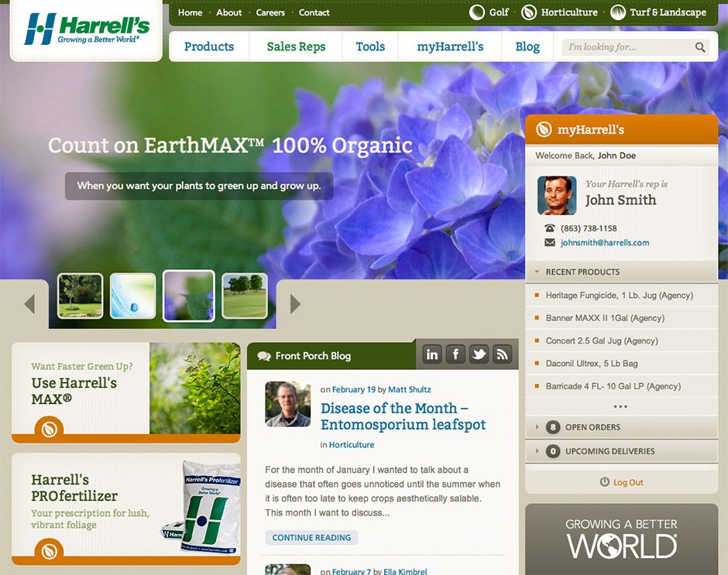This screenshot has height=575, width=728.
Task: Click the envelope icon beside the rep email
Action: (x=550, y=242)
